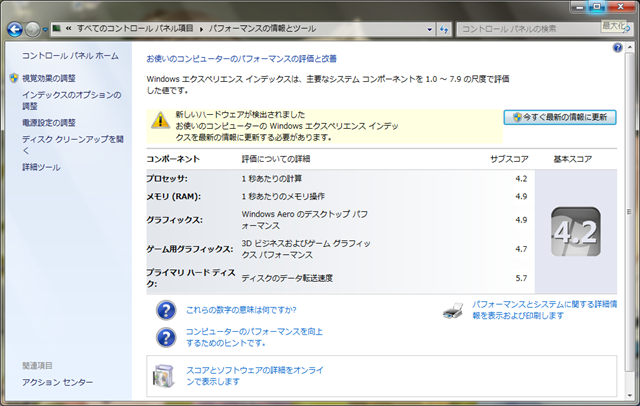The height and width of the screenshot is (406, 640).
Task: Open ディスク クリーンアップを開く link
Action: 73,145
